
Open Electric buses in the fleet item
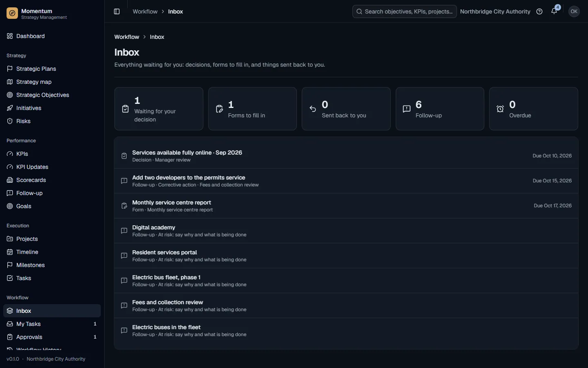(346, 330)
